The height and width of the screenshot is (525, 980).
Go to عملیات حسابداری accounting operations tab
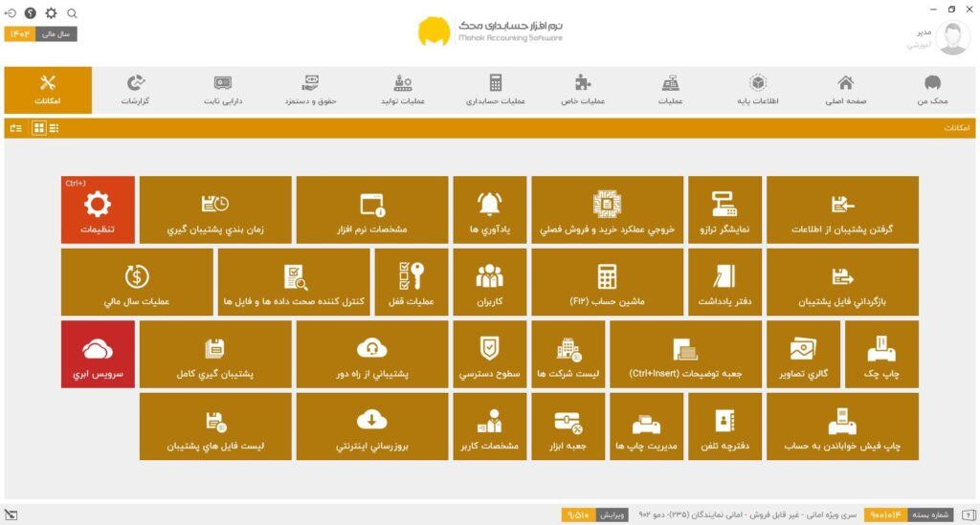click(495, 90)
